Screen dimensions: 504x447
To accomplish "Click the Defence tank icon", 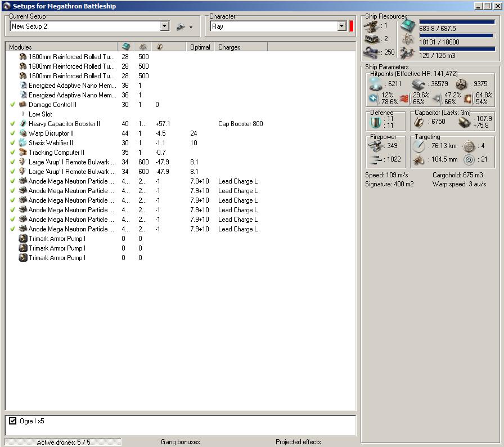I will click(375, 122).
